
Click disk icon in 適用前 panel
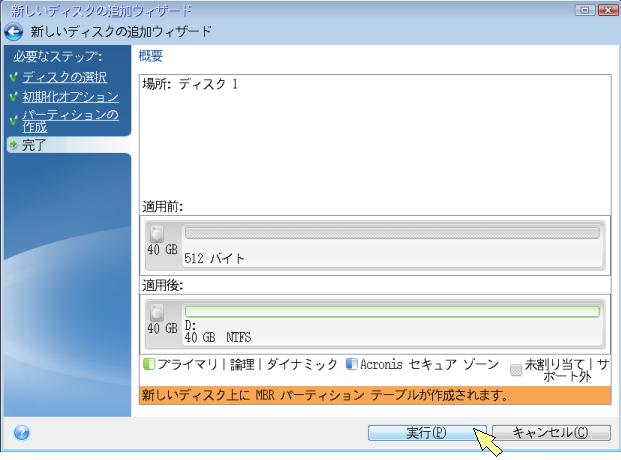point(157,234)
